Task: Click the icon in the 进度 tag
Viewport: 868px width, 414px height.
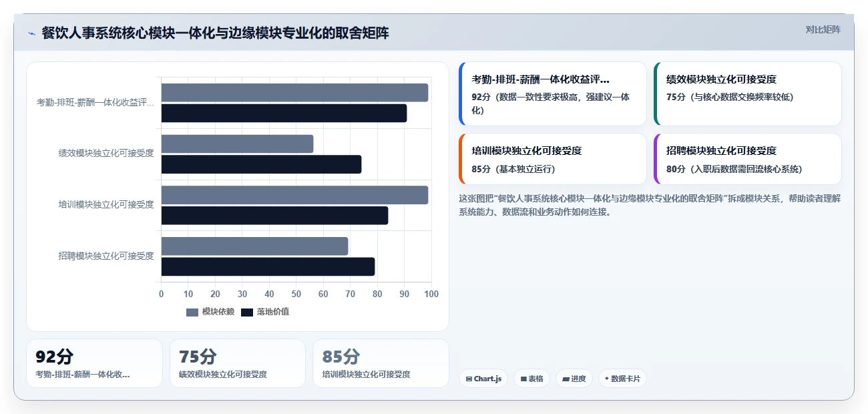Action: click(x=566, y=379)
